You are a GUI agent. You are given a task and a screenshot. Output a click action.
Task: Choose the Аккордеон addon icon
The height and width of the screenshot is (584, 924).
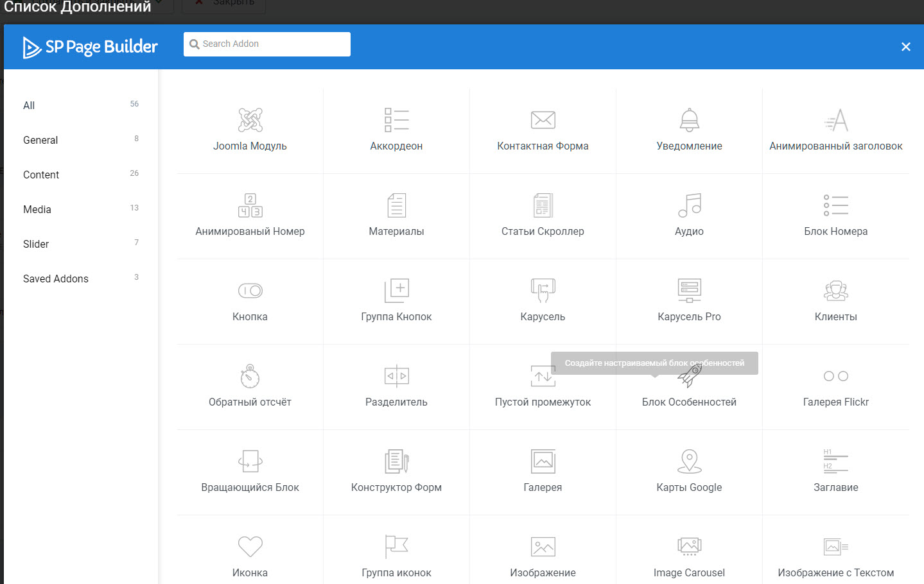[x=396, y=119]
